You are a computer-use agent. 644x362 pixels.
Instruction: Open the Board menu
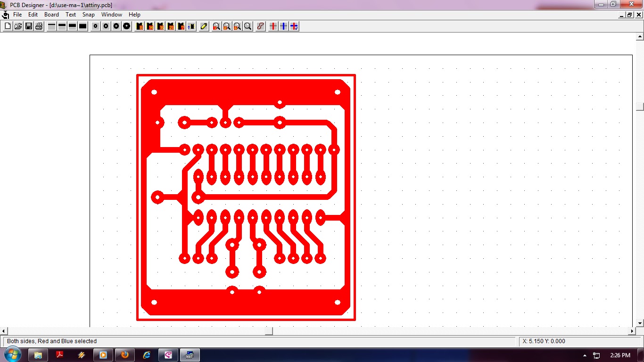click(x=51, y=15)
